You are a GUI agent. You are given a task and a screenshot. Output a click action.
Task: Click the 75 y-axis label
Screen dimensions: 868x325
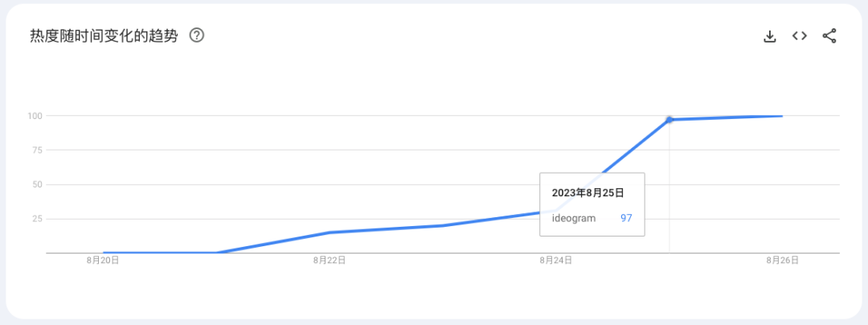click(36, 150)
